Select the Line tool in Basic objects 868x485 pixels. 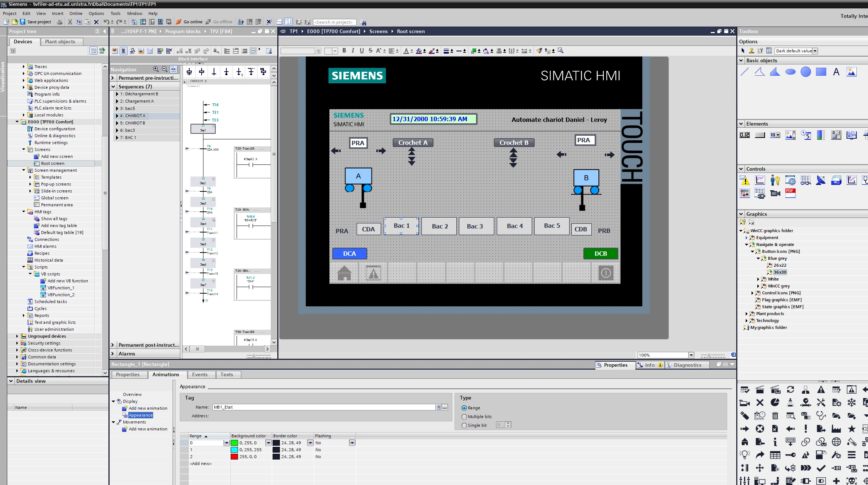[745, 72]
